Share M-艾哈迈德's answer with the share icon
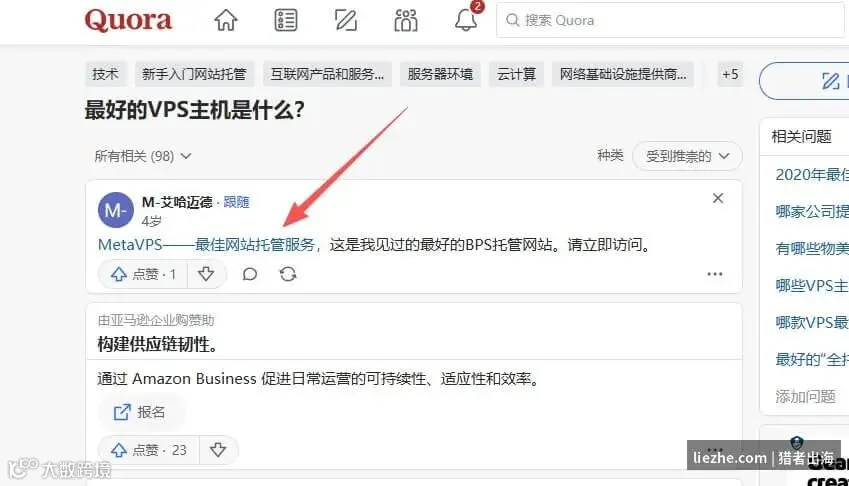 click(288, 274)
